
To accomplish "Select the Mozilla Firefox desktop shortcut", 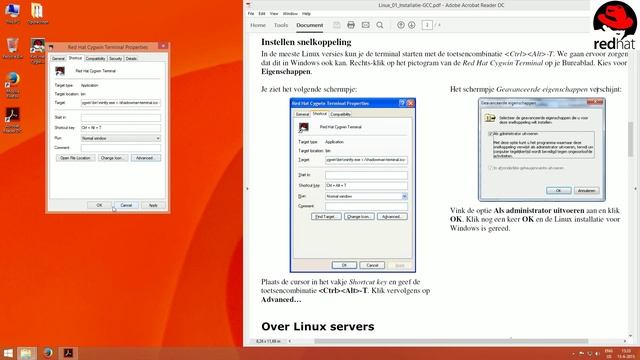I will [x=12, y=85].
